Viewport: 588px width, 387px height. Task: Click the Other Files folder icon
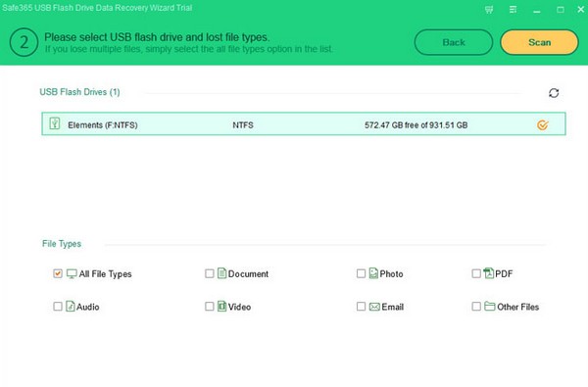pos(489,306)
